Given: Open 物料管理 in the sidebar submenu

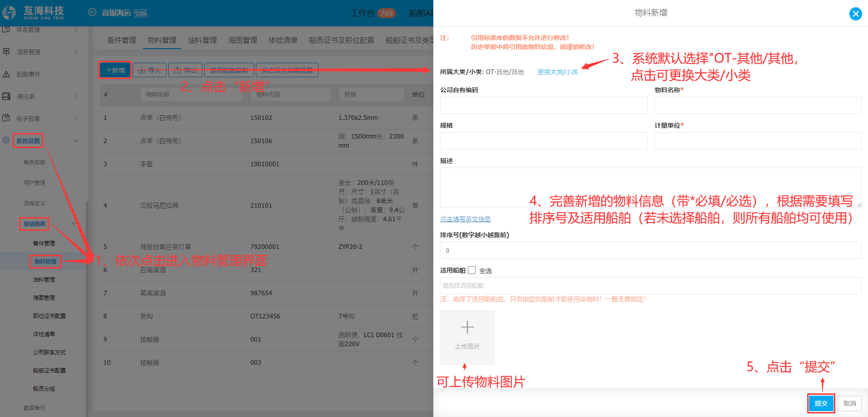Looking at the screenshot, I should [45, 261].
